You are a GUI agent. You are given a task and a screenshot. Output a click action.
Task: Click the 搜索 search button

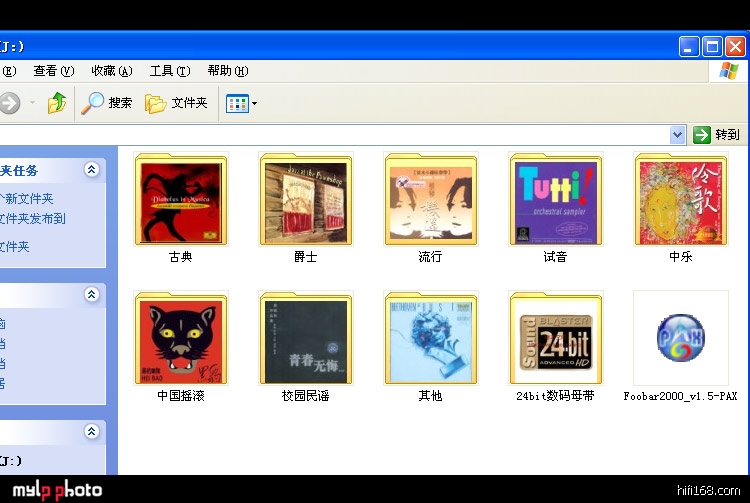(107, 103)
